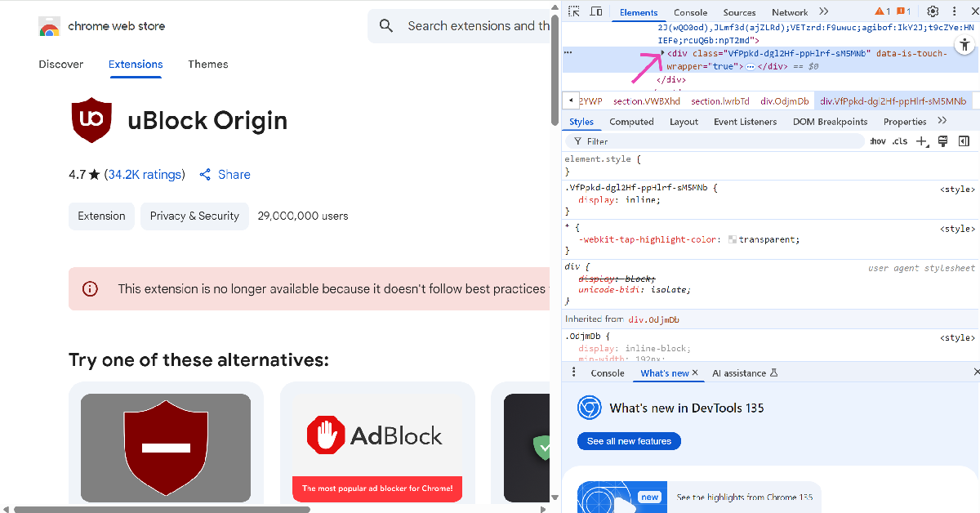Open the drawer Console tab
Image resolution: width=980 pixels, height=513 pixels.
[x=608, y=373]
